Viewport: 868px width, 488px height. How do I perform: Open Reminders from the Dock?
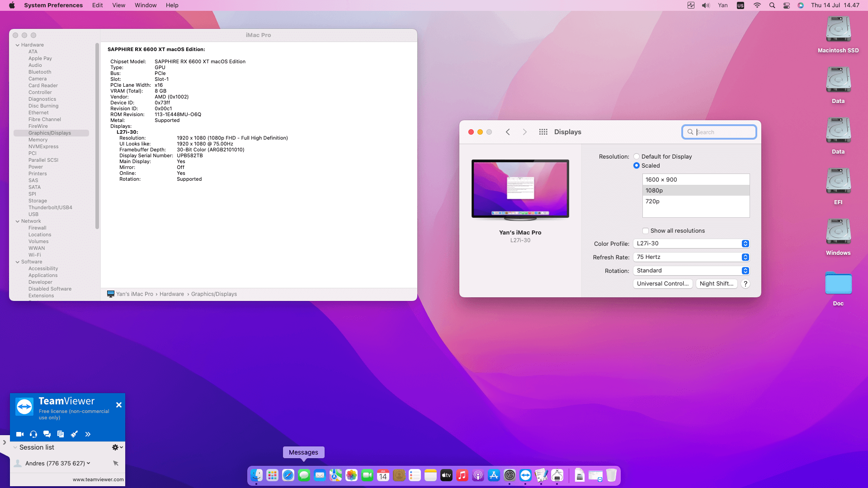[415, 475]
